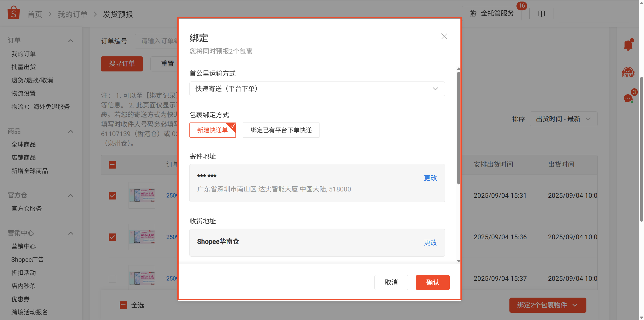644x320 pixels.
Task: Open the 绑定2个包裹物件 dropdown button
Action: [x=548, y=305]
